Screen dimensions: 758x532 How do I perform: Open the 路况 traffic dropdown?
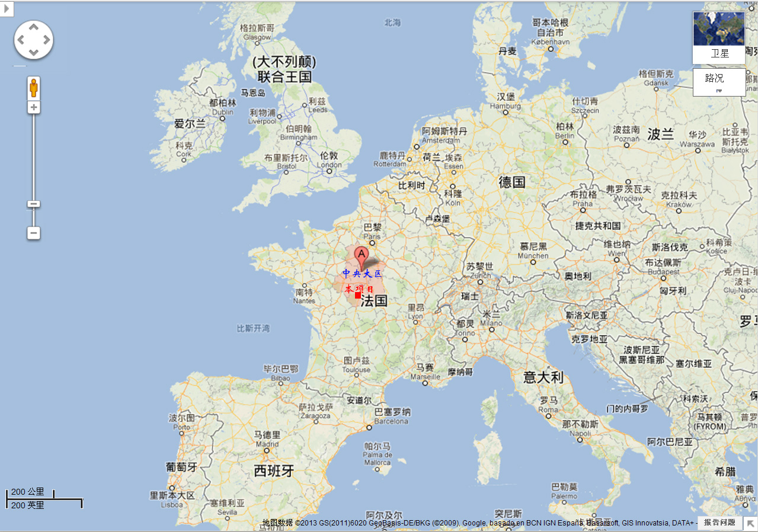pos(719,82)
